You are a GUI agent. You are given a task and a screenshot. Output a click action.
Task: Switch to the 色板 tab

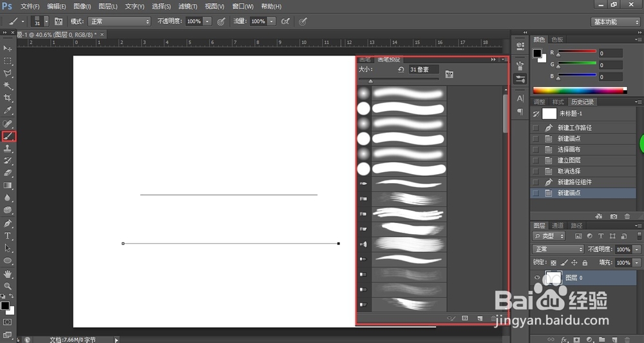click(x=557, y=39)
